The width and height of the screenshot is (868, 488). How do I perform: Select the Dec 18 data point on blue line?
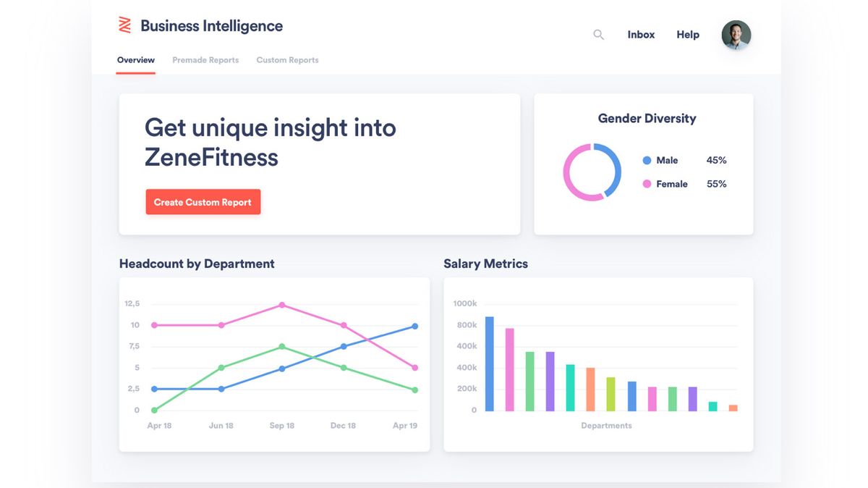click(x=343, y=346)
